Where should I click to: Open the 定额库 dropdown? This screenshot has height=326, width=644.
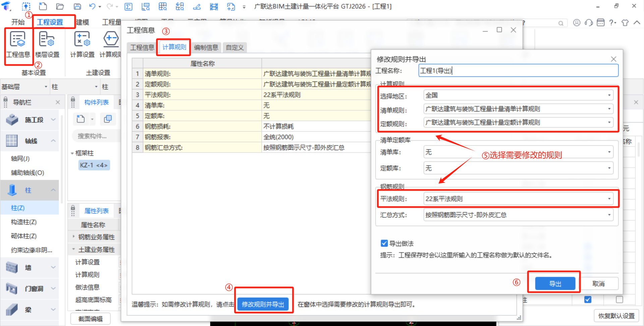pyautogui.click(x=518, y=168)
